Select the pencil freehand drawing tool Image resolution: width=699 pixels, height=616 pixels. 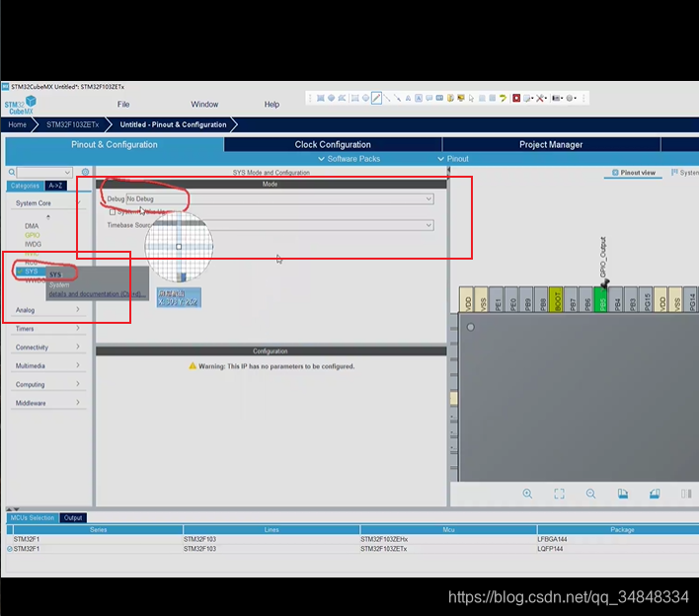[376, 98]
